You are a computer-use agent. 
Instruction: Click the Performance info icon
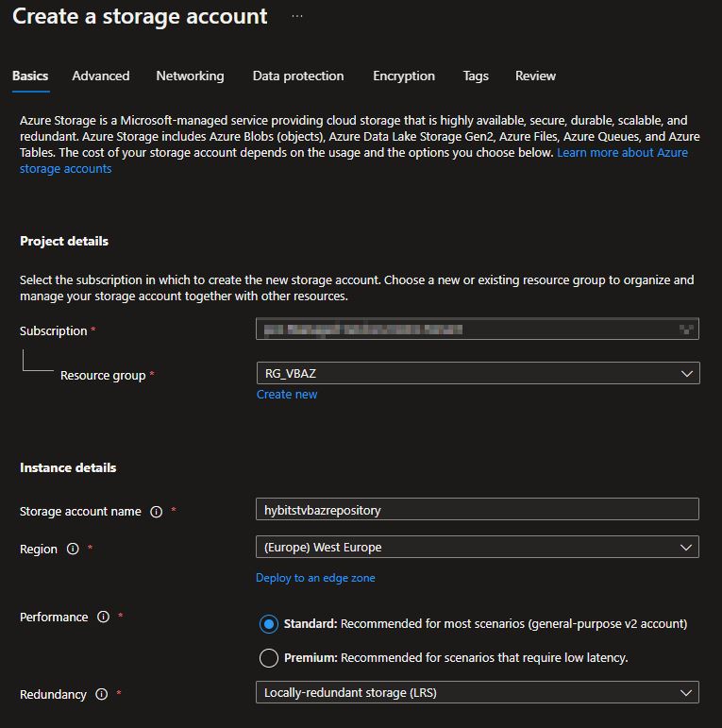103,618
